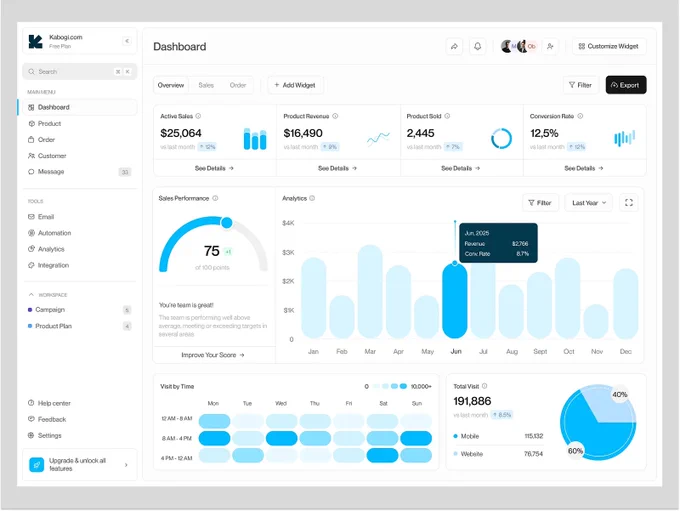The image size is (680, 511).
Task: Click the sidebar Search field
Action: pyautogui.click(x=80, y=72)
